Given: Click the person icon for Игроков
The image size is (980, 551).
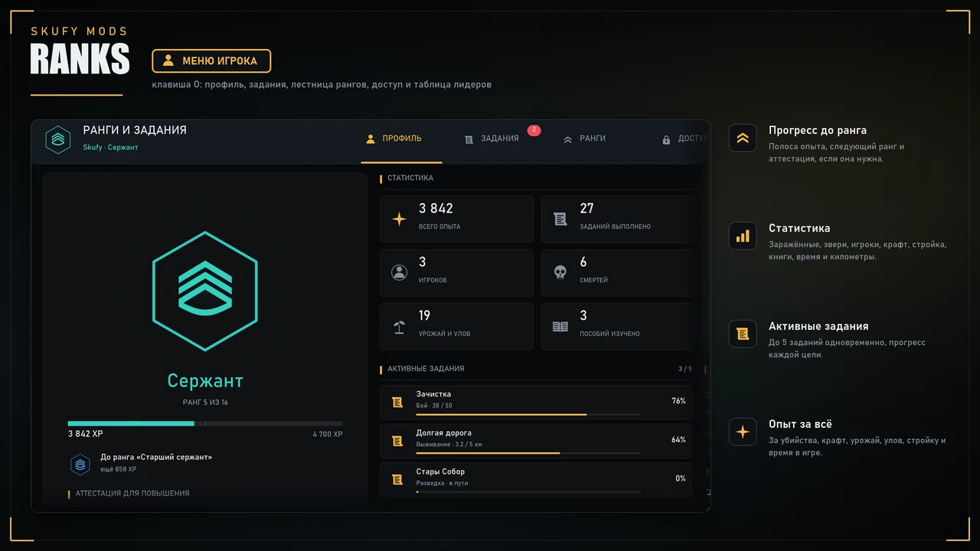Looking at the screenshot, I should 400,272.
